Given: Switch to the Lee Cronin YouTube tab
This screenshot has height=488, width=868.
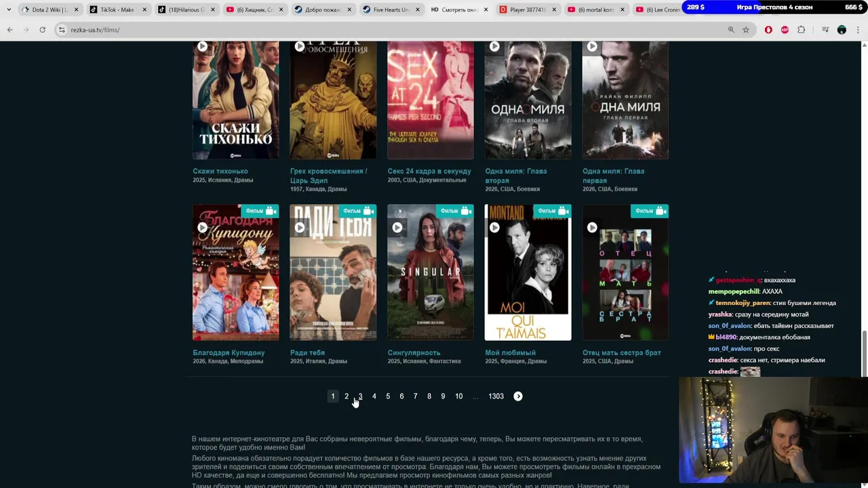Looking at the screenshot, I should [656, 9].
